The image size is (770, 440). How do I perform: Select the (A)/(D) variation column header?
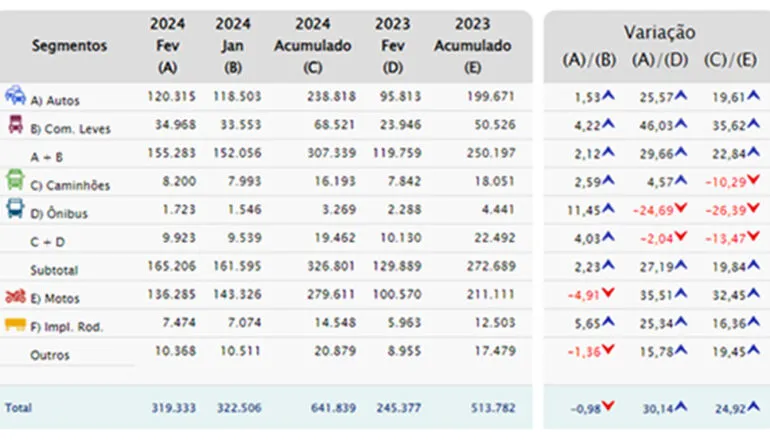pyautogui.click(x=659, y=60)
